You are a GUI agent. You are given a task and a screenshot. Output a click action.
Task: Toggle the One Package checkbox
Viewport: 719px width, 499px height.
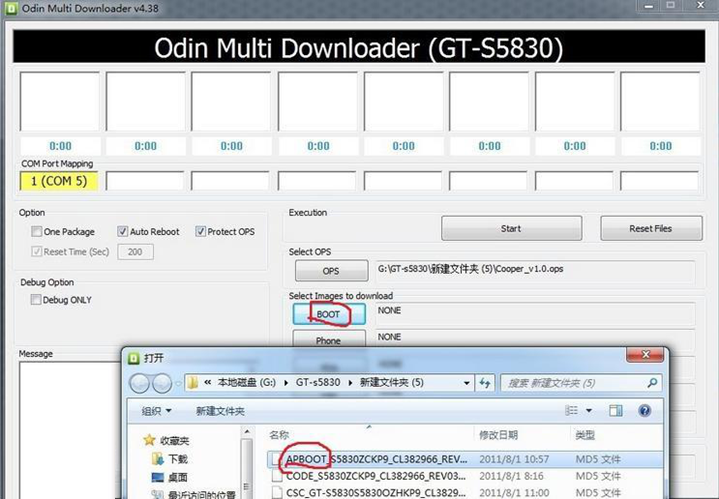tap(36, 231)
